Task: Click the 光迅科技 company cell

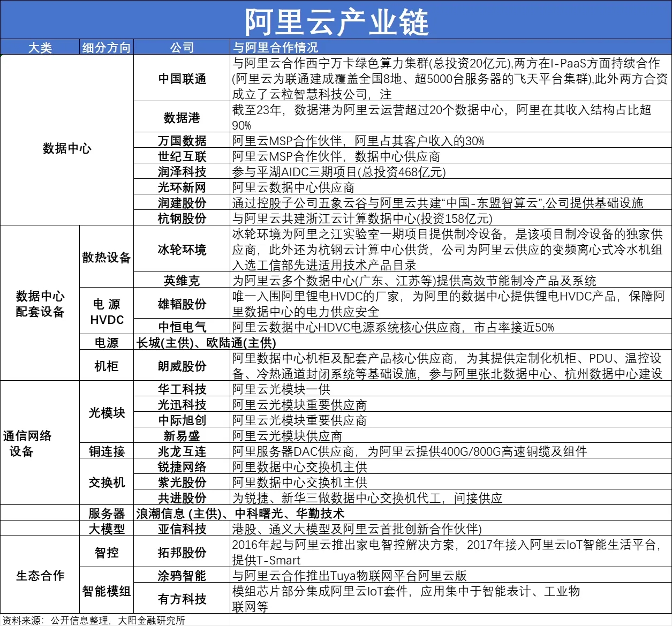Action: point(182,405)
